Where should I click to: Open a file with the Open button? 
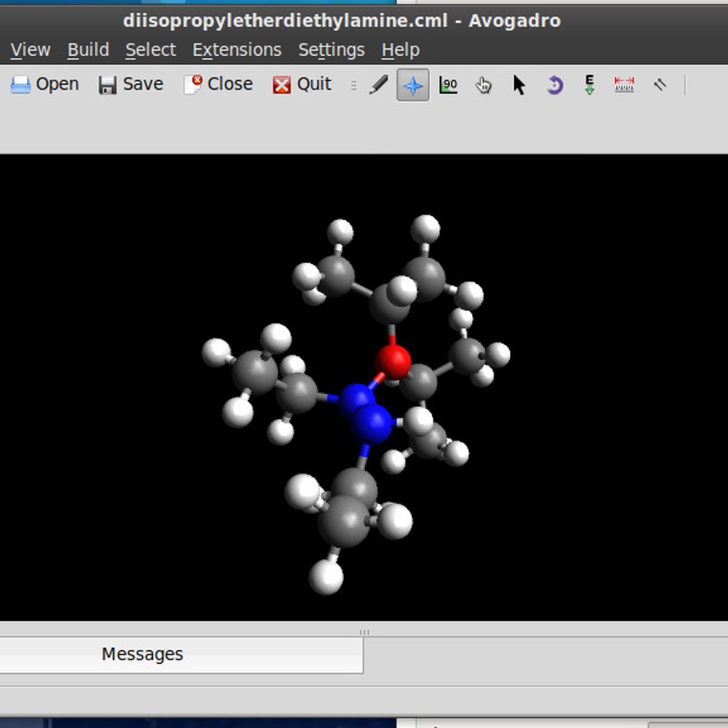click(45, 84)
